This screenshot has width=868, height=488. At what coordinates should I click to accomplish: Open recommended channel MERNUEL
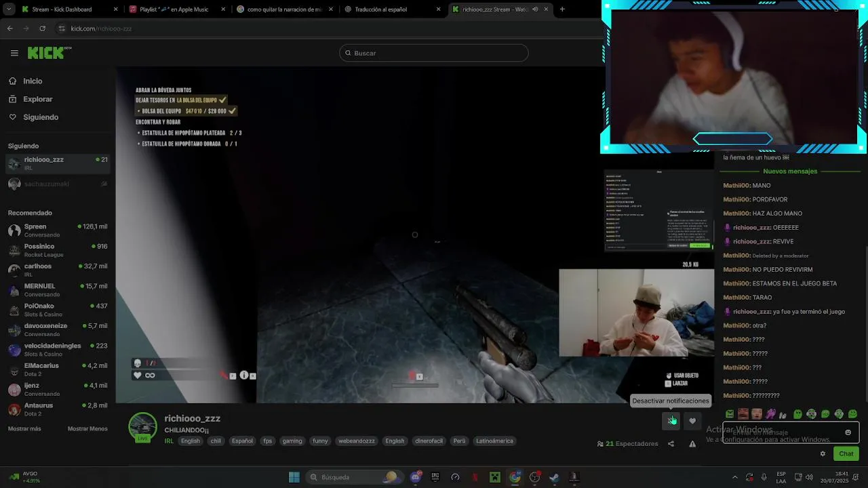(x=58, y=290)
